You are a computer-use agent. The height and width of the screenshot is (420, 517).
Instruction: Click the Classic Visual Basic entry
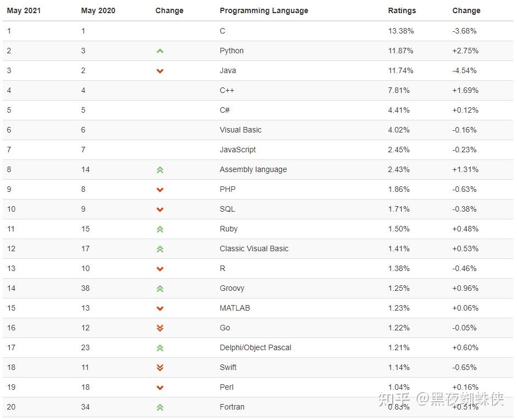254,248
